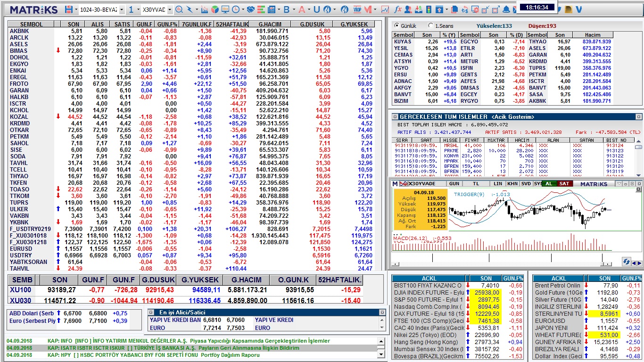The width and height of the screenshot is (644, 362).
Task: Select the TL currency tab on chart
Action: point(476,184)
